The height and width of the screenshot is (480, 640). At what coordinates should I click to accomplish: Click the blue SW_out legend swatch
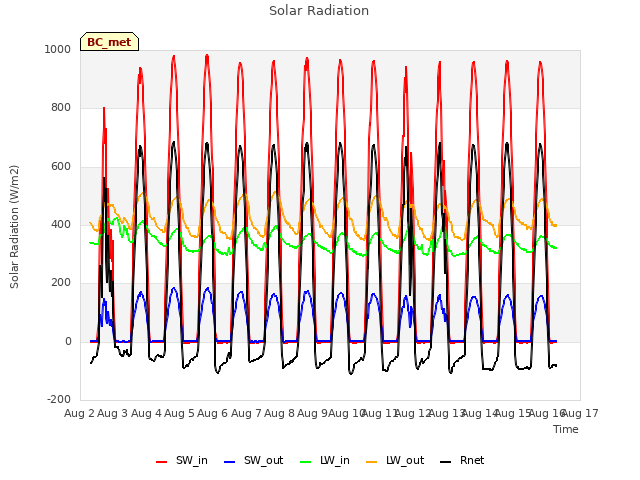tap(230, 462)
